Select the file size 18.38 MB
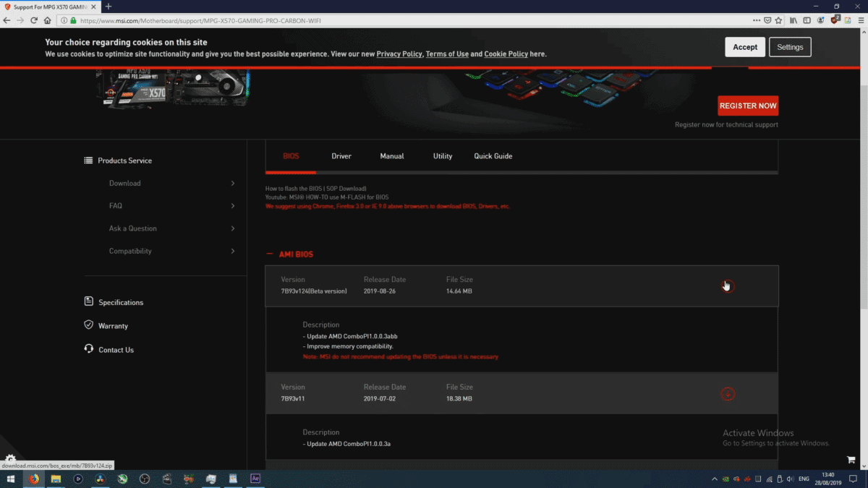This screenshot has height=488, width=868. [x=459, y=398]
